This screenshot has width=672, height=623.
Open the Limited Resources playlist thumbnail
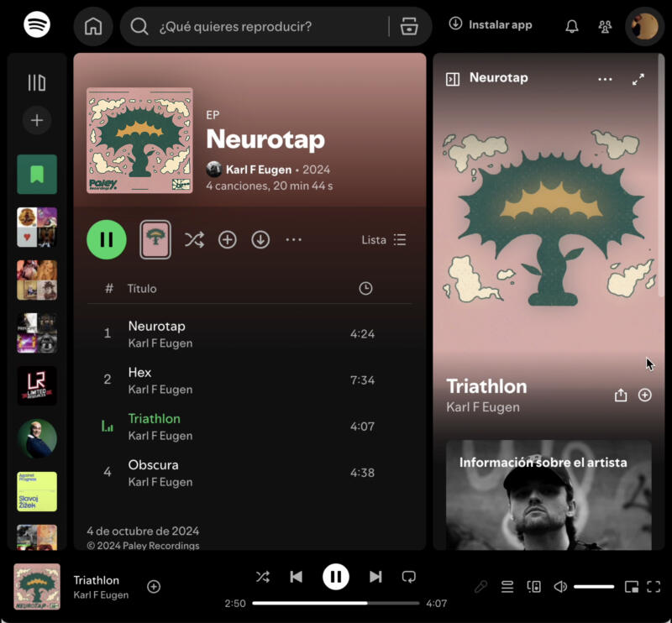pos(37,385)
